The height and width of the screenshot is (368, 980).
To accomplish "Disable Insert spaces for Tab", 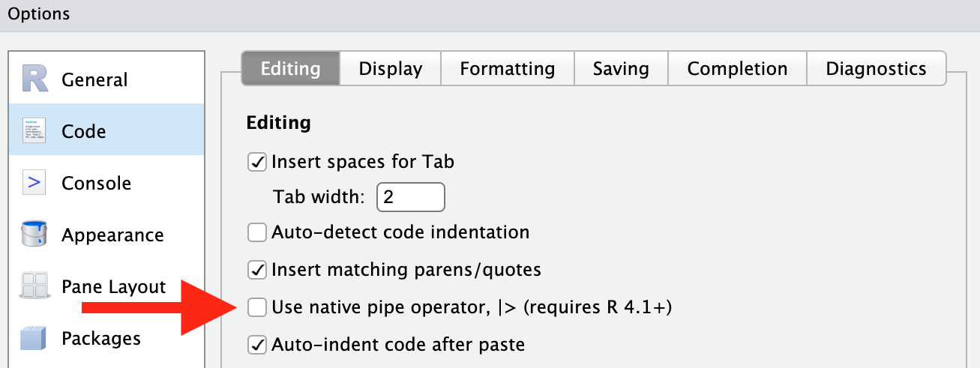I will [x=257, y=162].
